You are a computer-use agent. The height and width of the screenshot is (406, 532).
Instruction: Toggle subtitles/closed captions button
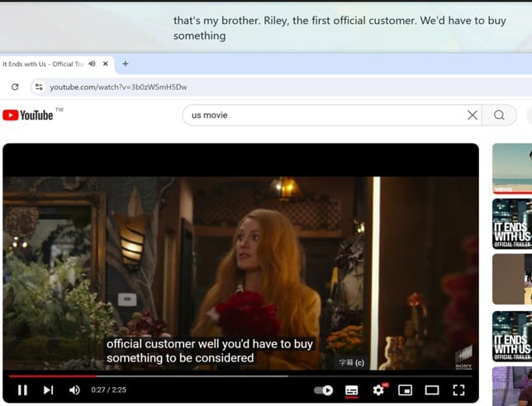pyautogui.click(x=352, y=390)
